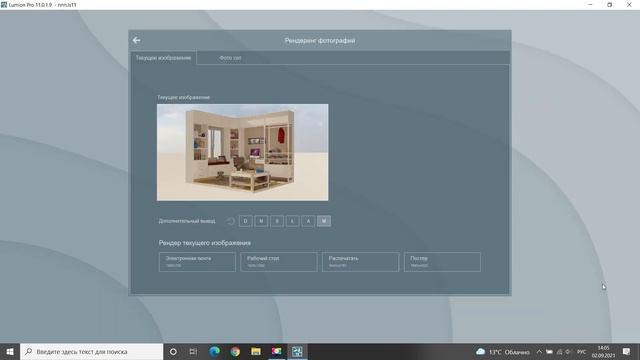Open the clock and date flyout
The image size is (640, 360).
click(x=603, y=352)
